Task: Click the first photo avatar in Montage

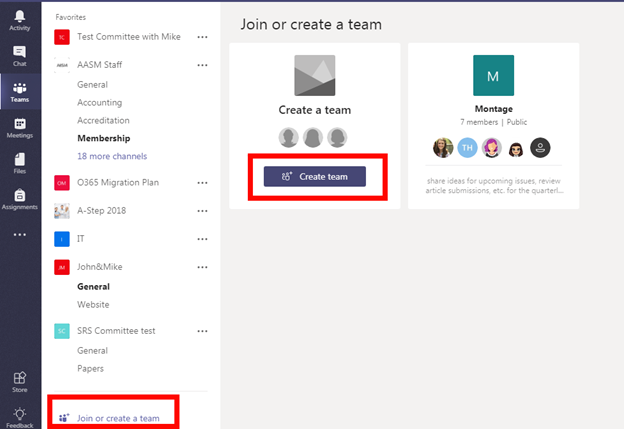Action: pos(443,148)
